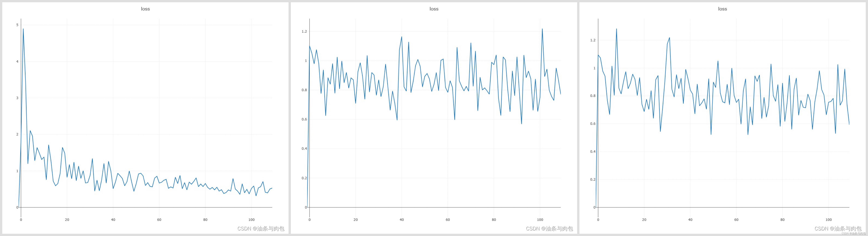Click y-axis label '0.2' in right chart
Viewport: 868px width, 236px height.
click(x=593, y=179)
